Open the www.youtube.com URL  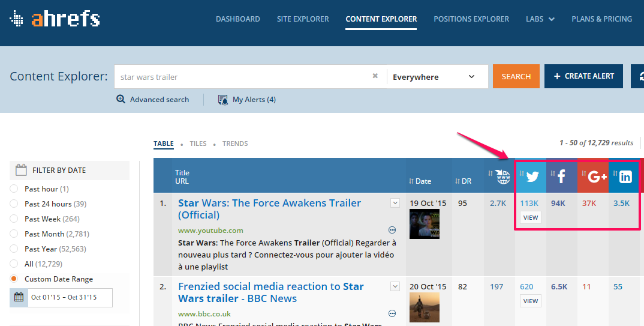point(210,231)
